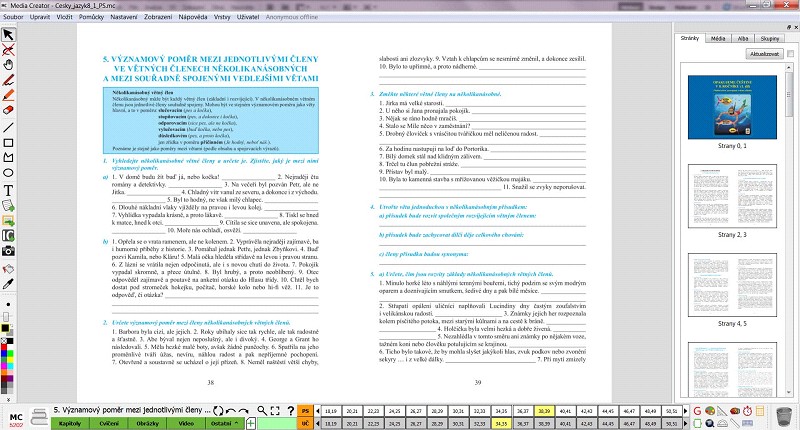Select the straight line tool
Viewport: 800px width, 430px height.
(x=8, y=127)
